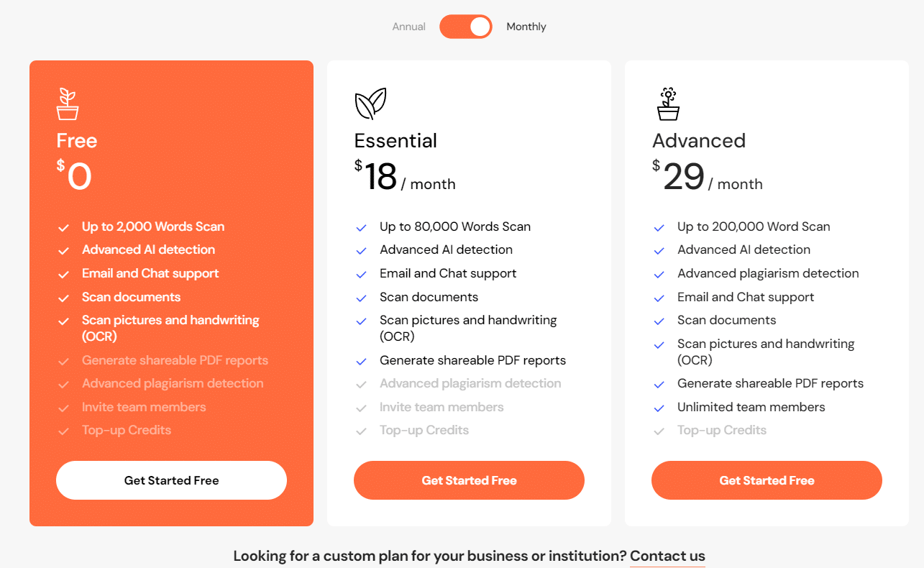Viewport: 924px width, 568px height.
Task: Click Get Started Free on the Essential plan
Action: (469, 480)
